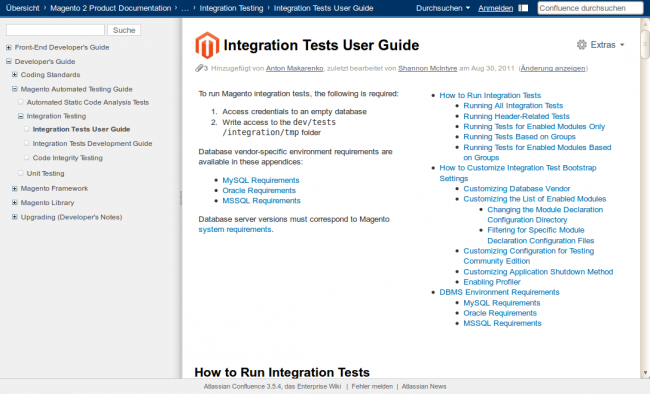Image resolution: width=650 pixels, height=394 pixels.
Task: Click Änderung anzeigen link
Action: (553, 68)
